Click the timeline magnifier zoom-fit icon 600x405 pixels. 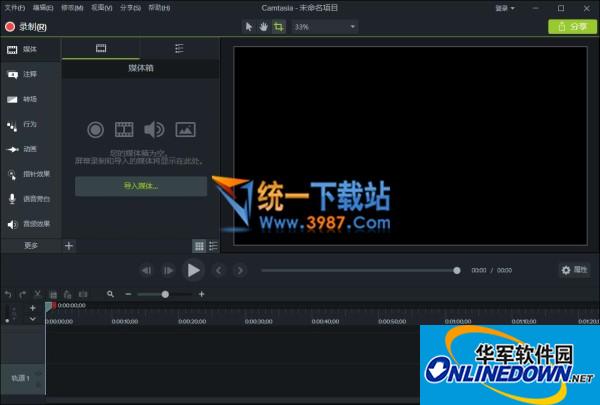click(111, 294)
